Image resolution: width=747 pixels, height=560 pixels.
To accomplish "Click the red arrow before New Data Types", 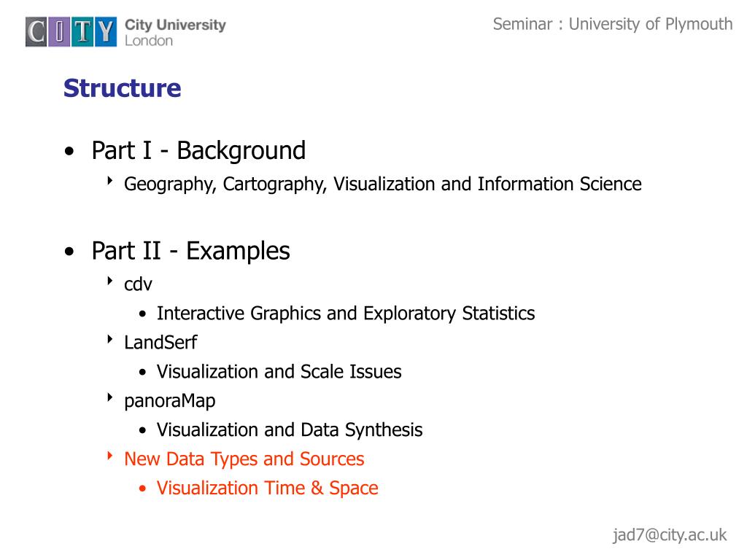I will coord(109,455).
